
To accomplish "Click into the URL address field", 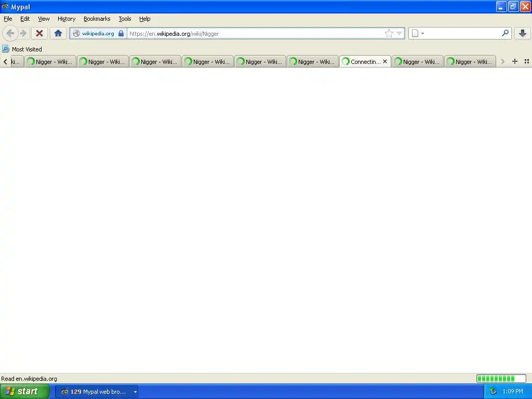I will pyautogui.click(x=255, y=33).
